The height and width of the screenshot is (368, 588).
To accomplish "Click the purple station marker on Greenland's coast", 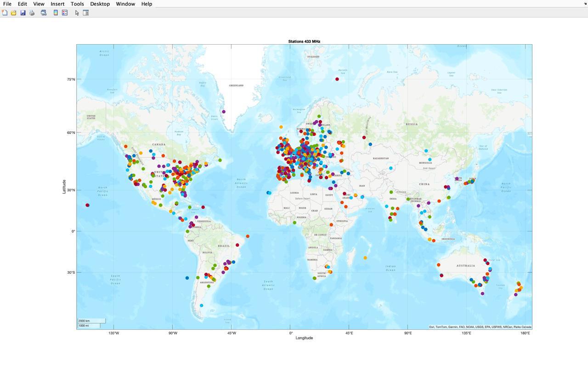I will [x=224, y=112].
